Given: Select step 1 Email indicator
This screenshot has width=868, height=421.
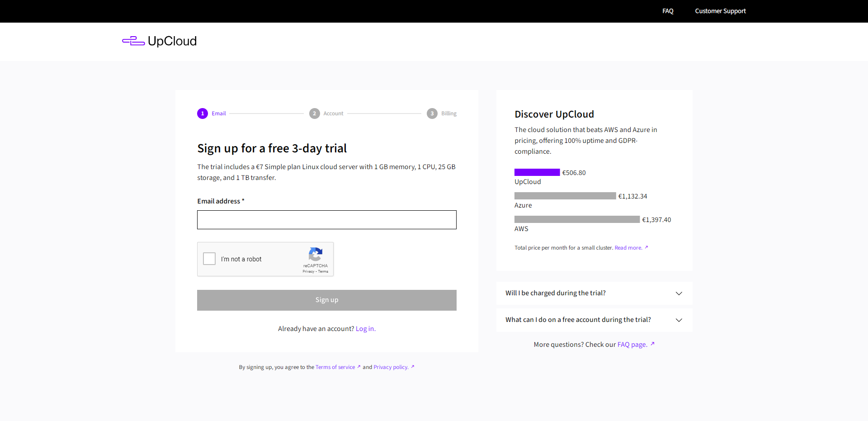Looking at the screenshot, I should pos(212,114).
